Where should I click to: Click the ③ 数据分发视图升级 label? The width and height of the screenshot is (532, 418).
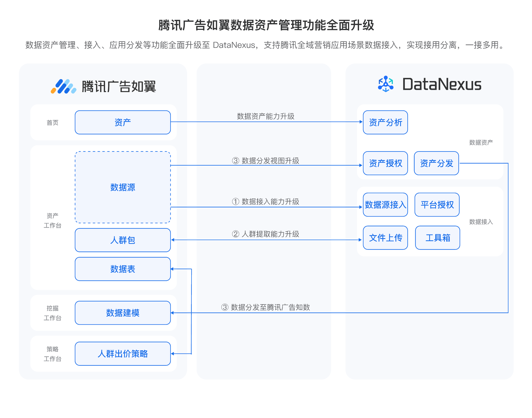pos(266,161)
